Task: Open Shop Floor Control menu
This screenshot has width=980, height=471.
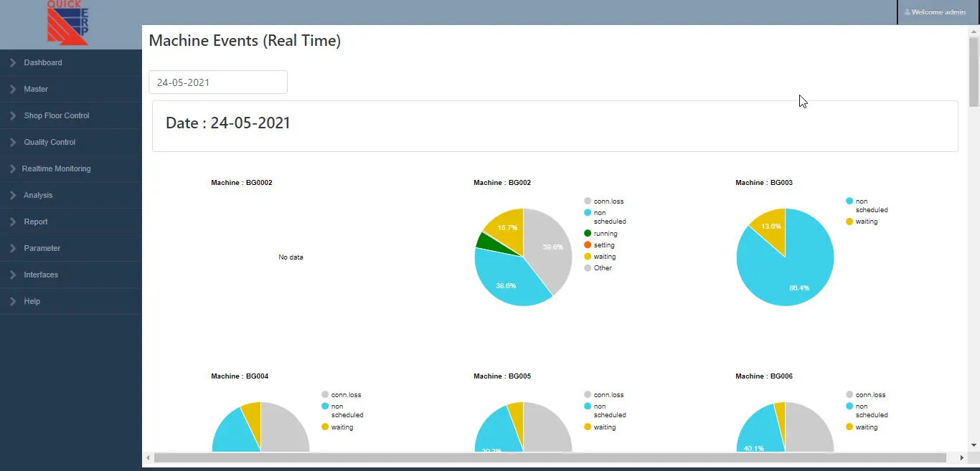Action: point(71,115)
